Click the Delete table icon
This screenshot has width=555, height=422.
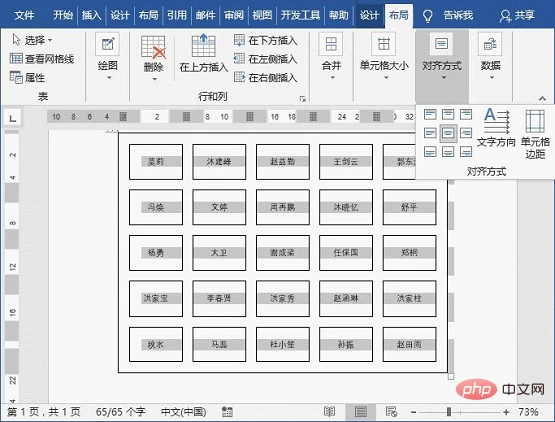[x=153, y=47]
